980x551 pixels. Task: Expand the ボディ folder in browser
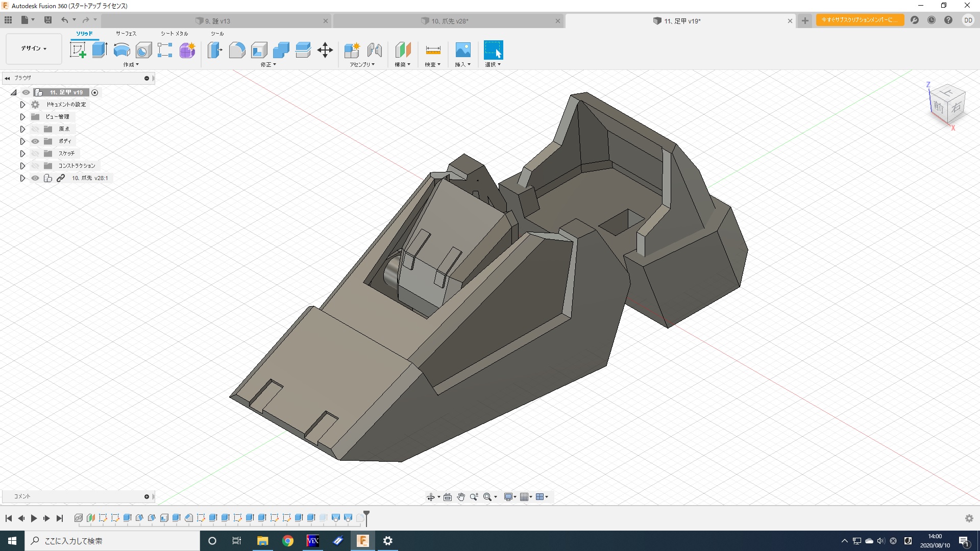(22, 141)
